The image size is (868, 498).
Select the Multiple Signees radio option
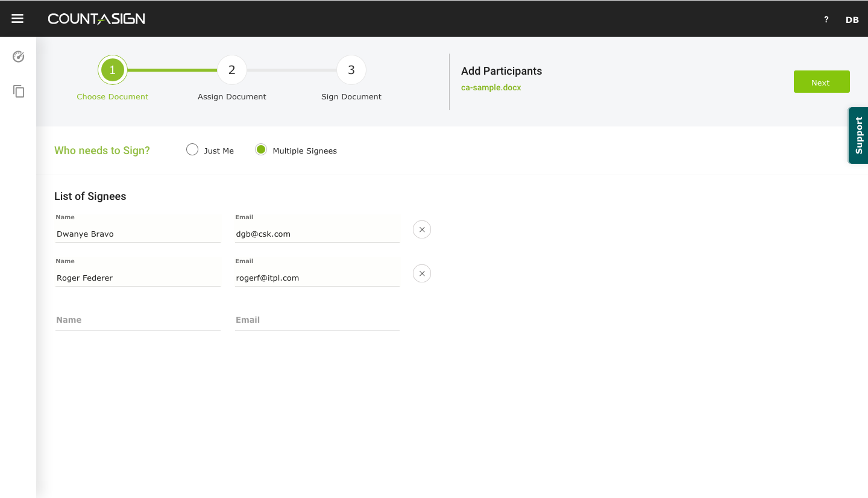click(261, 150)
